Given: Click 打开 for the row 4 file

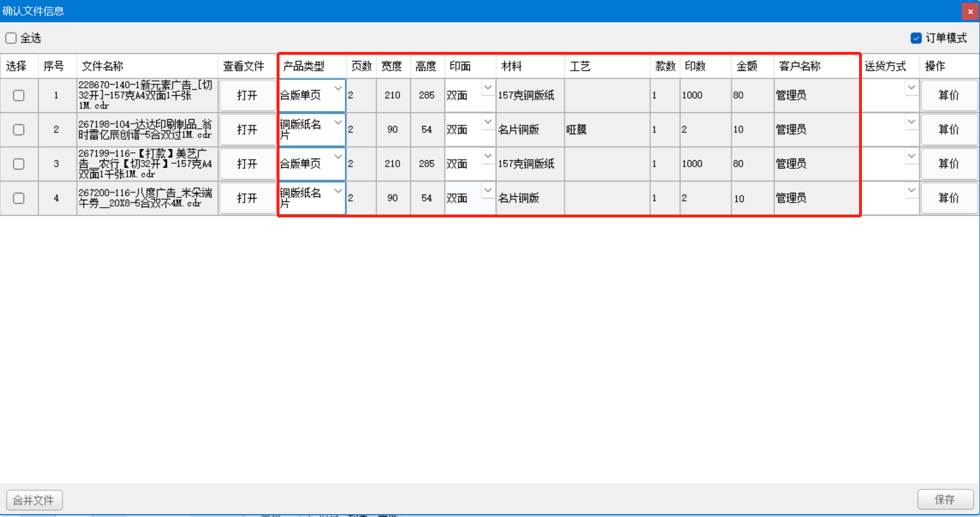Looking at the screenshot, I should (x=247, y=198).
